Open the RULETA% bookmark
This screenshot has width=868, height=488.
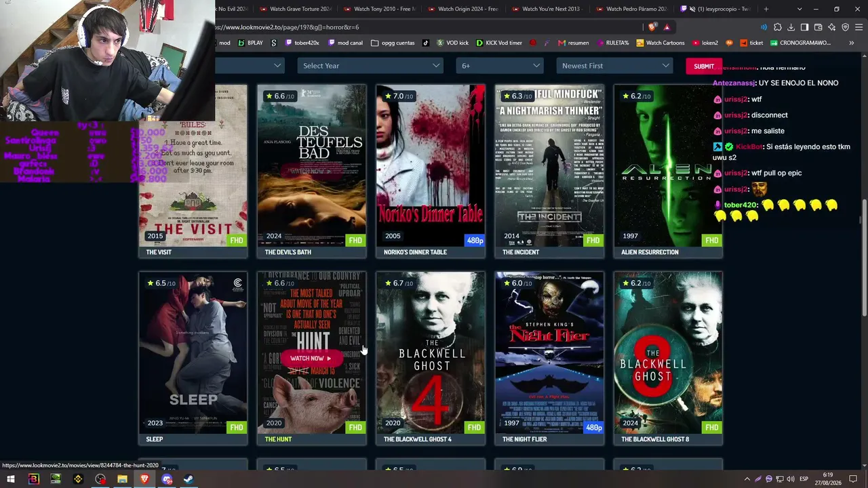pos(612,43)
